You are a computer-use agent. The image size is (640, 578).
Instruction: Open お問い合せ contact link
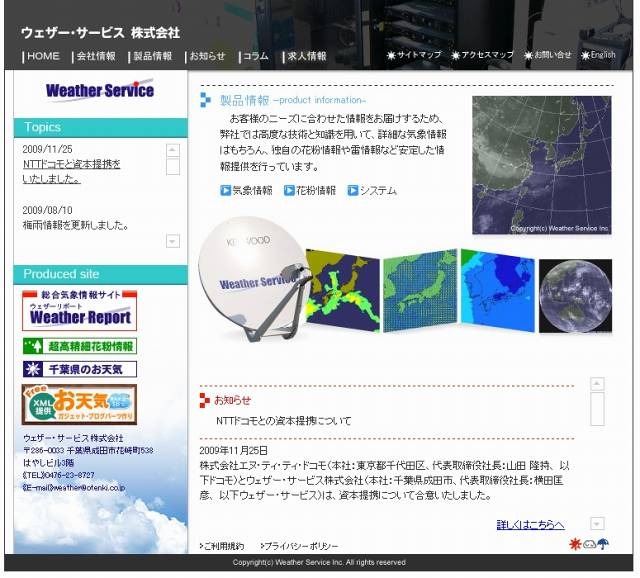(x=553, y=55)
